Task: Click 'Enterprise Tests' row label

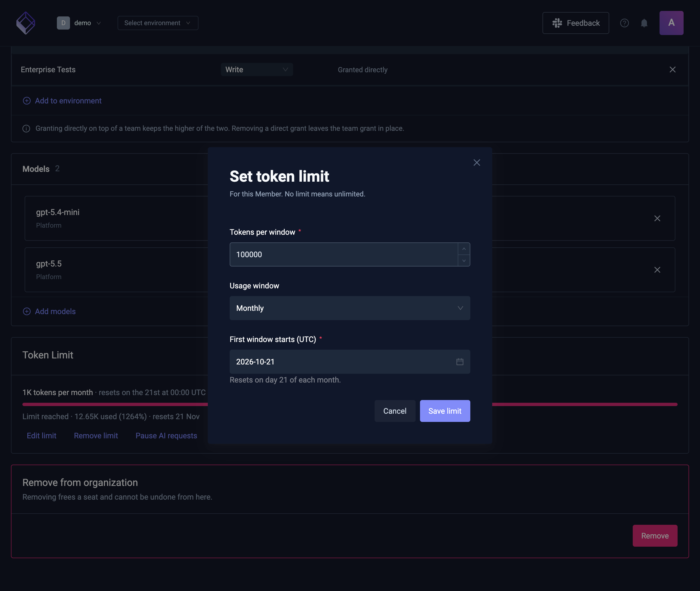Action: click(x=48, y=70)
